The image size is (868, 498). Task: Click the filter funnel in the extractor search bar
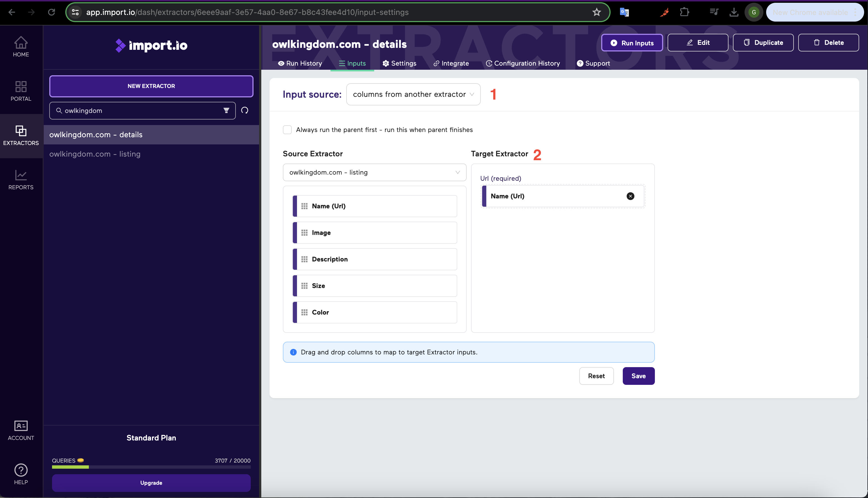point(226,110)
